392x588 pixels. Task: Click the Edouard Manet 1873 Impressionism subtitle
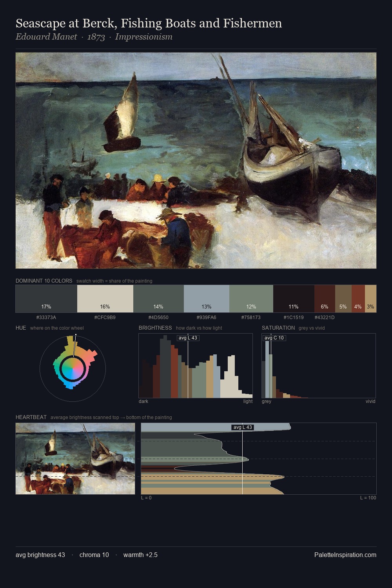click(94, 37)
